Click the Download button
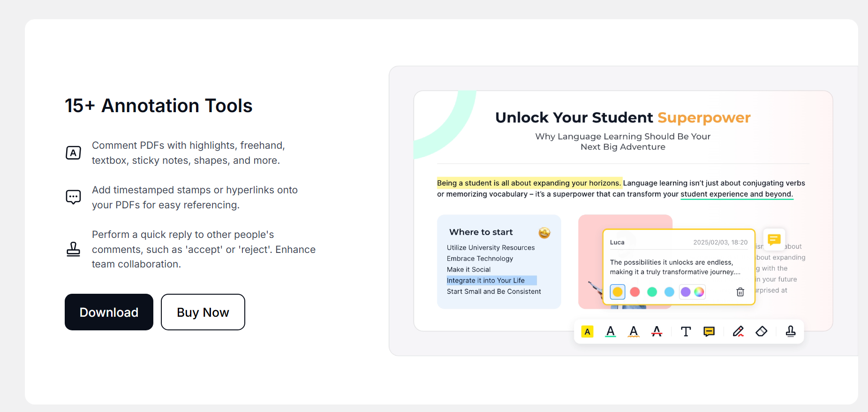This screenshot has width=868, height=412. [109, 312]
